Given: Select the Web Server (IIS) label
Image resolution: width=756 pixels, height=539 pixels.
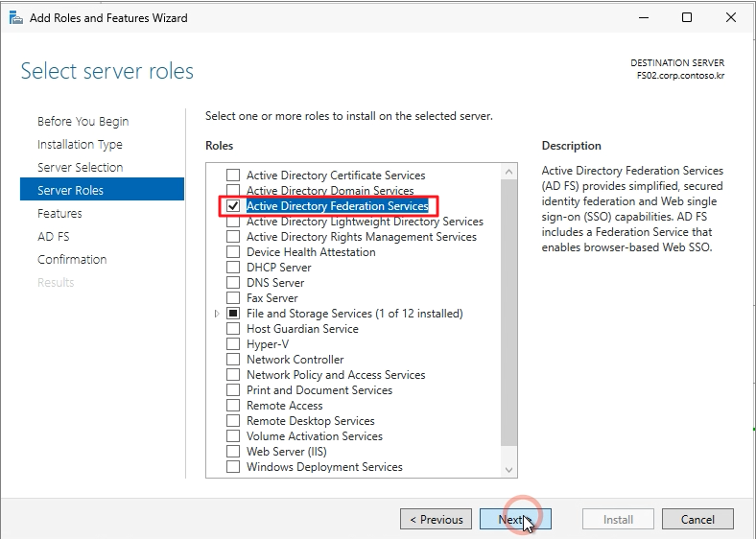Looking at the screenshot, I should click(287, 452).
